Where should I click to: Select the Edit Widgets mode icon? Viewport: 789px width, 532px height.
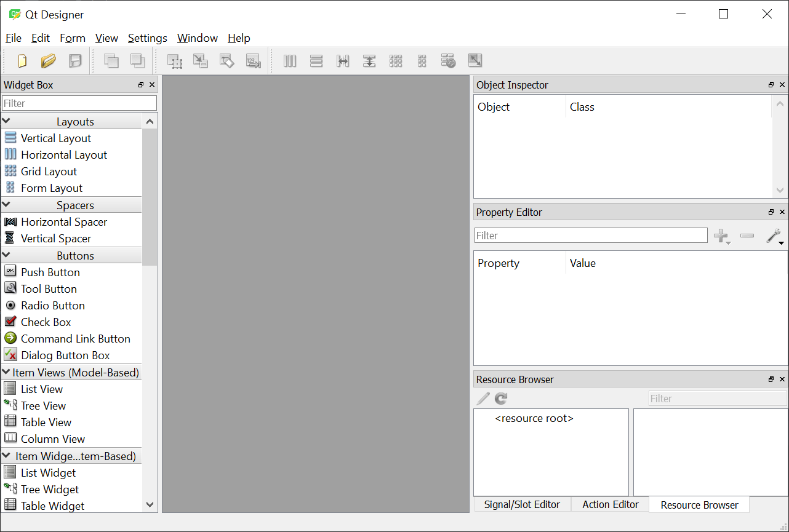[x=175, y=61]
